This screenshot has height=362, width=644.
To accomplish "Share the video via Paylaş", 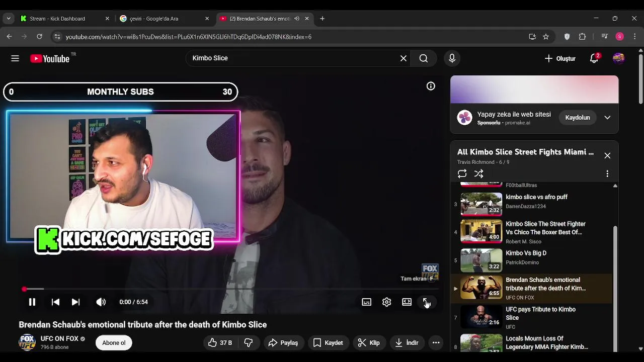I will [283, 343].
